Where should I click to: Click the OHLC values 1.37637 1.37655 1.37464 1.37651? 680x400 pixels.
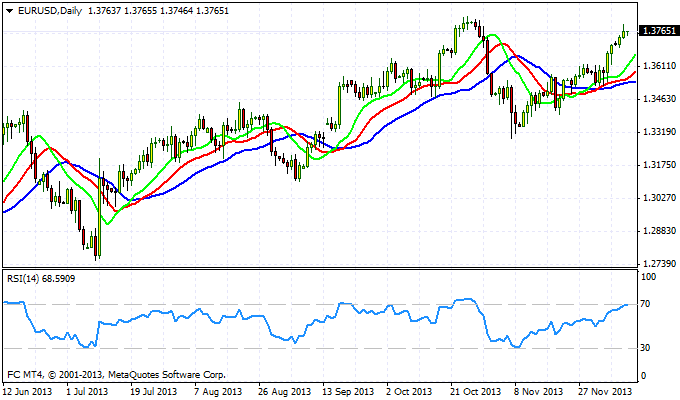point(158,11)
